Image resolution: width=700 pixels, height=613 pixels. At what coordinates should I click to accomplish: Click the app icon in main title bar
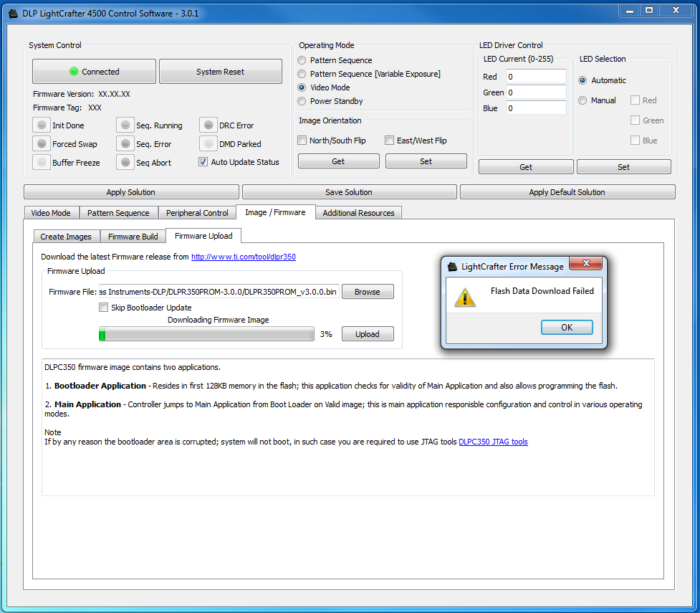pyautogui.click(x=14, y=14)
